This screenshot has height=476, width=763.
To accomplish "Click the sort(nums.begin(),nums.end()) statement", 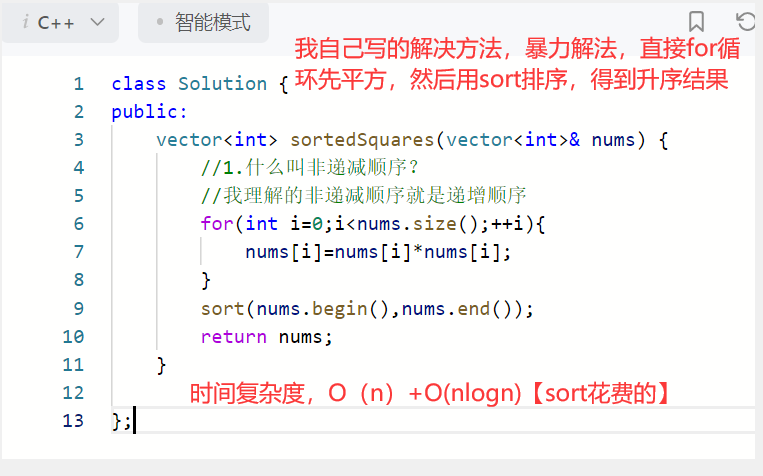I will click(x=367, y=308).
